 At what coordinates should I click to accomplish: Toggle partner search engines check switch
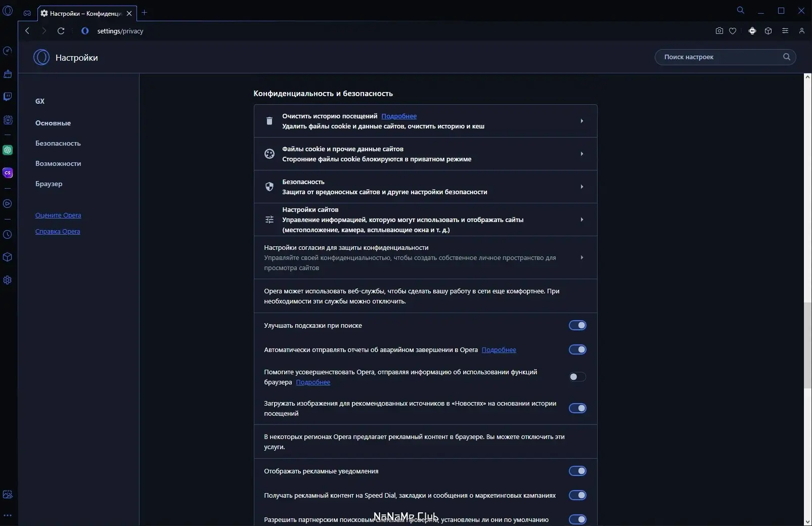[x=577, y=519]
